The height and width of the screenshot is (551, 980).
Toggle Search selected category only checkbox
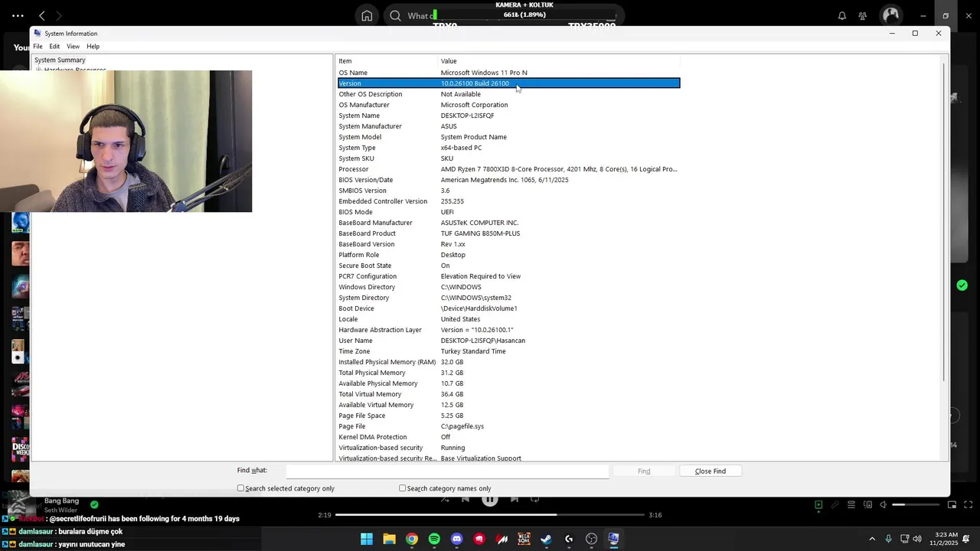pos(240,488)
